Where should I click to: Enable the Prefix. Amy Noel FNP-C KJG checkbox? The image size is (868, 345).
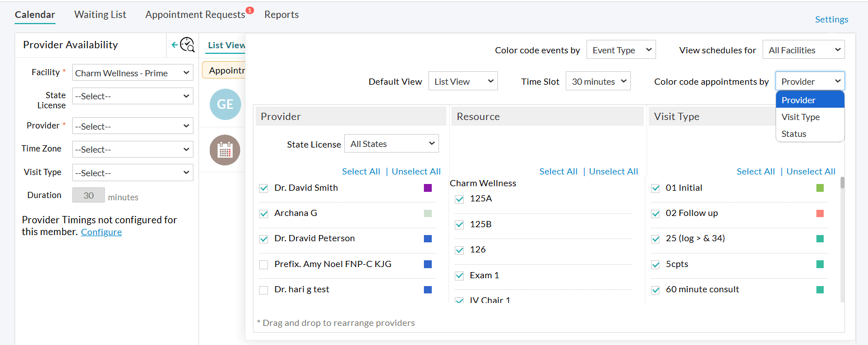point(264,265)
